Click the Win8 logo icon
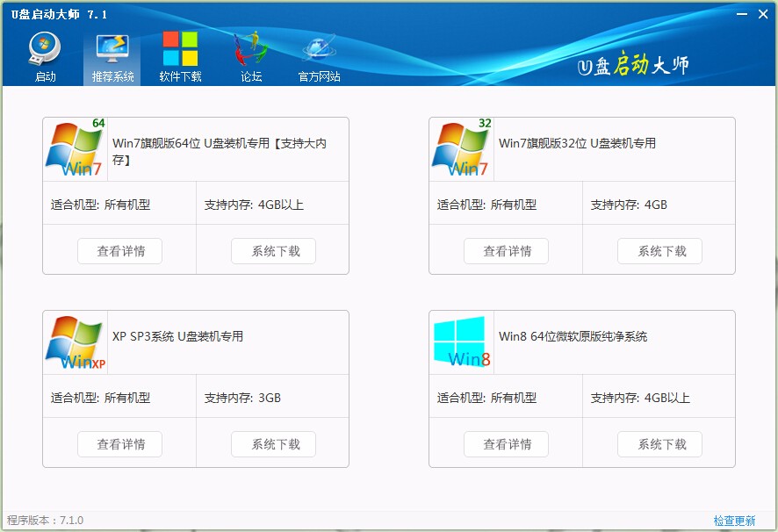Image resolution: width=778 pixels, height=532 pixels. pos(461,341)
